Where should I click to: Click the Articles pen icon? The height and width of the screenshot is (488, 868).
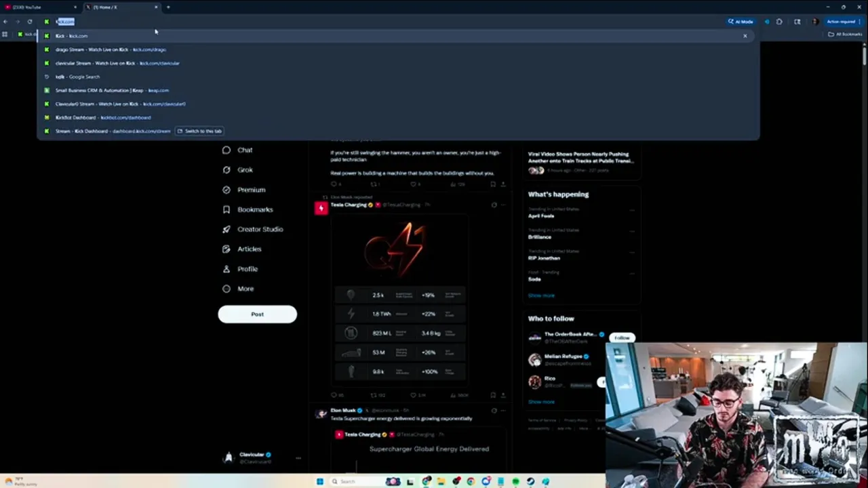click(226, 249)
